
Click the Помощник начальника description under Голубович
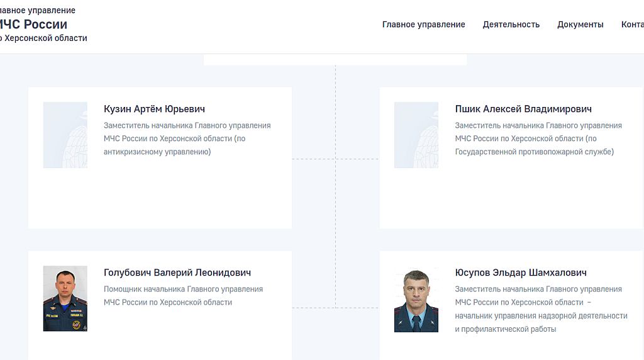click(183, 296)
